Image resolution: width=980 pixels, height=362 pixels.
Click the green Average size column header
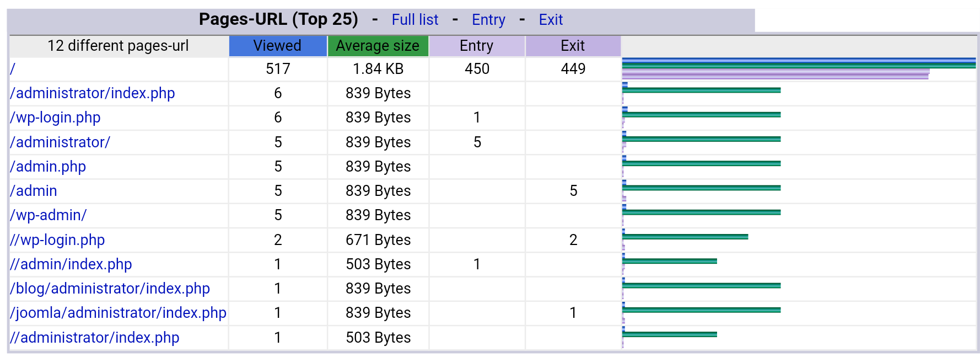[378, 46]
